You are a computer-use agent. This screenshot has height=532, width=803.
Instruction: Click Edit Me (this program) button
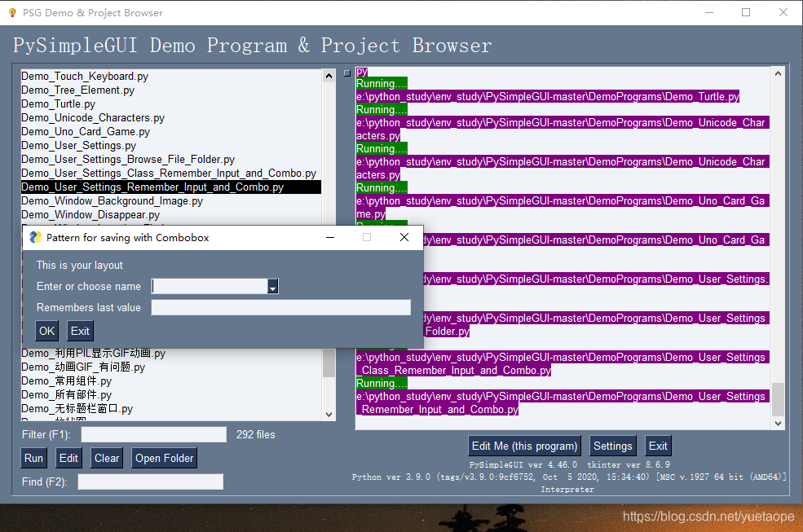pos(524,446)
